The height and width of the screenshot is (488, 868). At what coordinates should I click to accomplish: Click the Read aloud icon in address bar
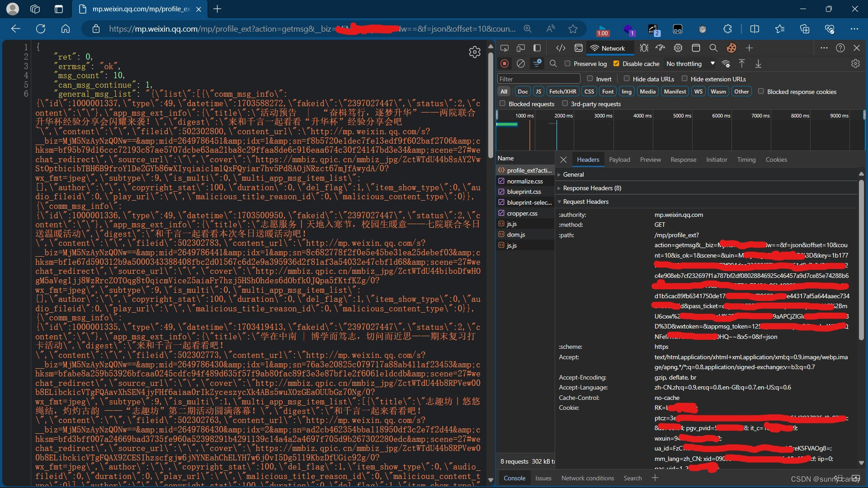(550, 29)
